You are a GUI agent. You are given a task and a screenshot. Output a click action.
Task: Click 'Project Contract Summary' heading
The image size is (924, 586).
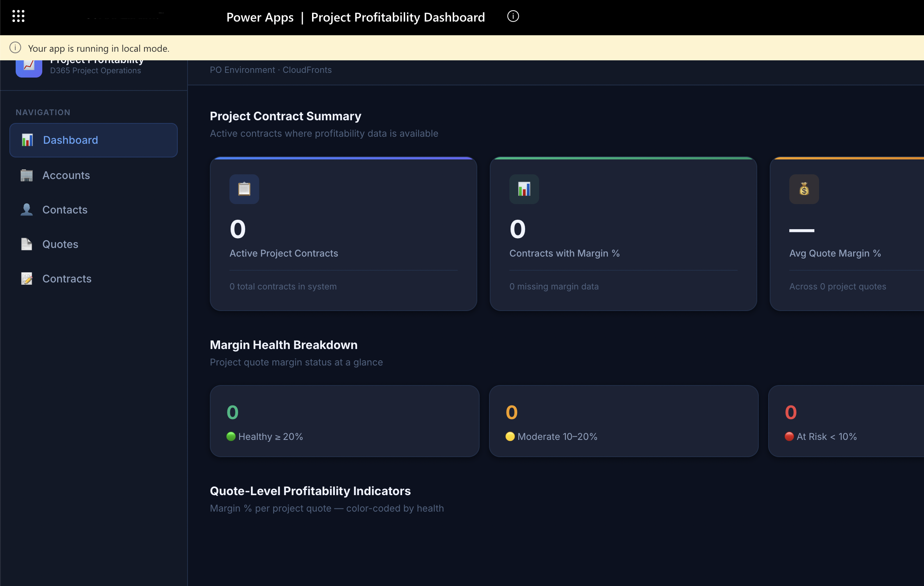285,116
